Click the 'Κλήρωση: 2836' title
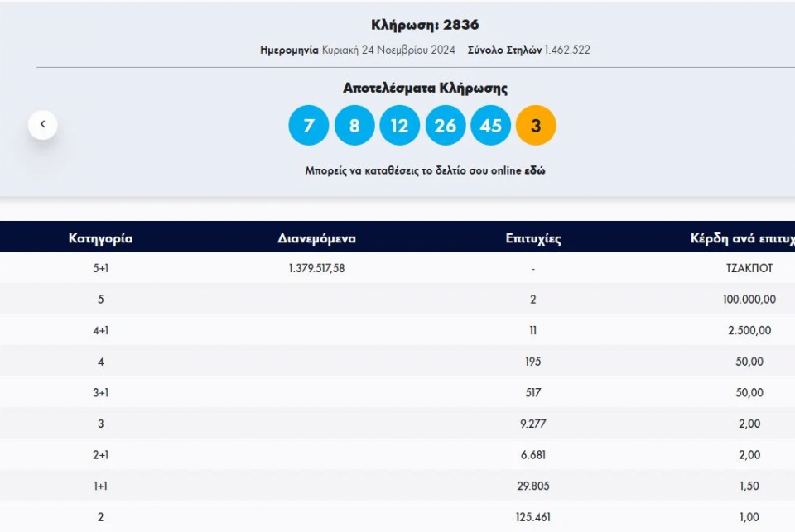Screen dimensions: 795x532 coord(425,25)
